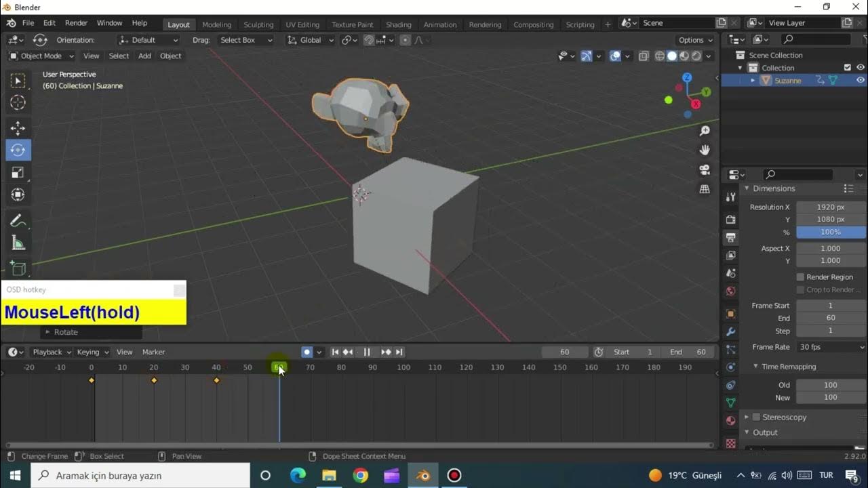Hide Suzanne with its eye icon
This screenshot has height=488, width=868.
tap(861, 81)
